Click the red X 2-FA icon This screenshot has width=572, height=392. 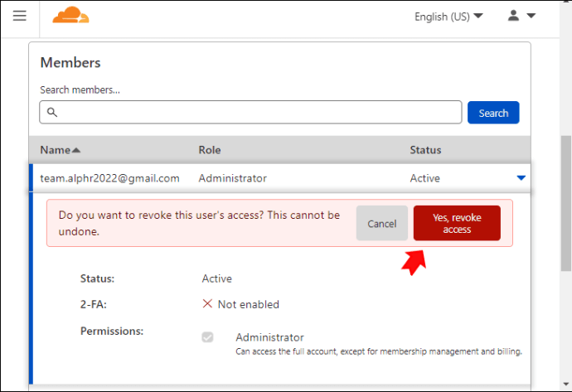coord(207,303)
